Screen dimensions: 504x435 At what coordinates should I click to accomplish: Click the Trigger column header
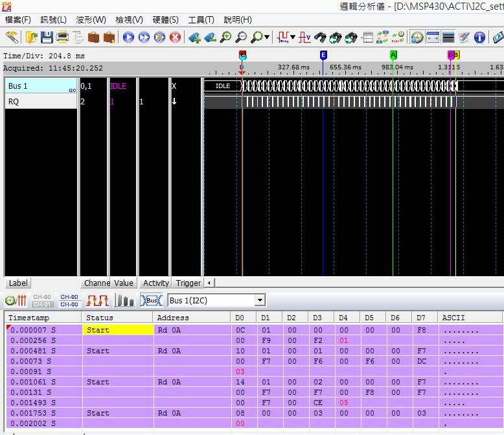click(188, 283)
